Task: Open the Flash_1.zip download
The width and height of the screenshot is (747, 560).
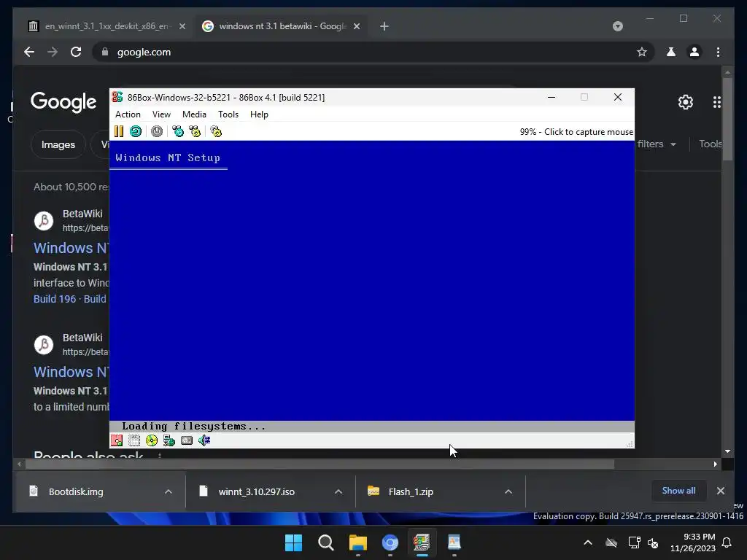Action: (x=411, y=491)
